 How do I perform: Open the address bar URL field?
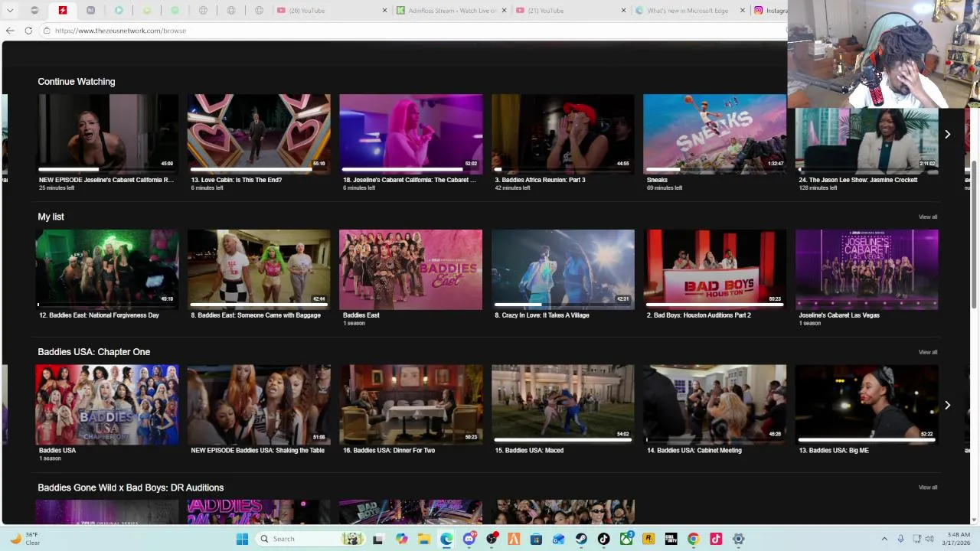[413, 31]
